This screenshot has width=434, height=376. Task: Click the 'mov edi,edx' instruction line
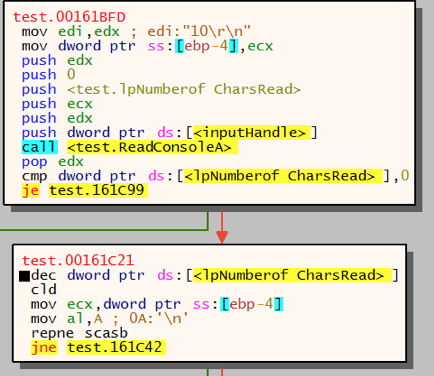[x=136, y=32]
